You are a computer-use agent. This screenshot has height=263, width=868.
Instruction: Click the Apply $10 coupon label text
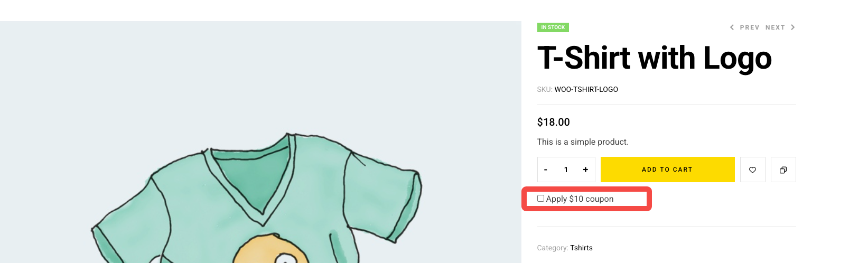580,199
